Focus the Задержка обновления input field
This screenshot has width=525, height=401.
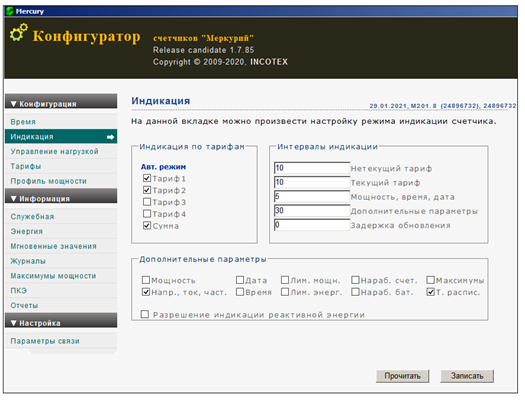point(312,225)
